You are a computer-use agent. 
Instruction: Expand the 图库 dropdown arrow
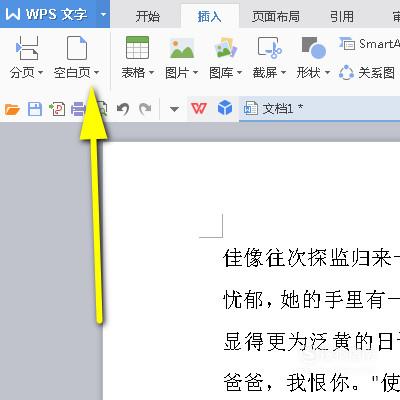[239, 72]
